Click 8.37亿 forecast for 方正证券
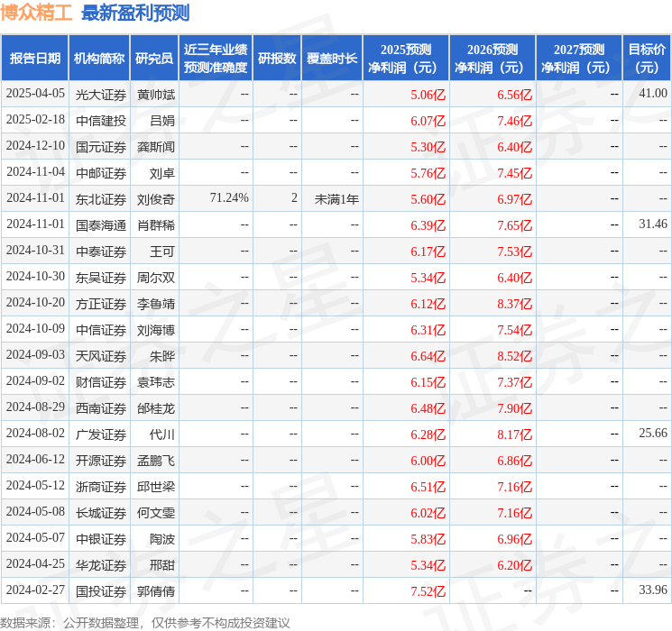Image resolution: width=672 pixels, height=631 pixels. coord(515,304)
